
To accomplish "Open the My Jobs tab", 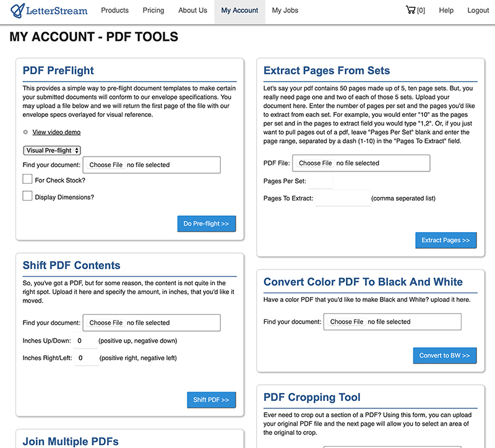I will 285,11.
